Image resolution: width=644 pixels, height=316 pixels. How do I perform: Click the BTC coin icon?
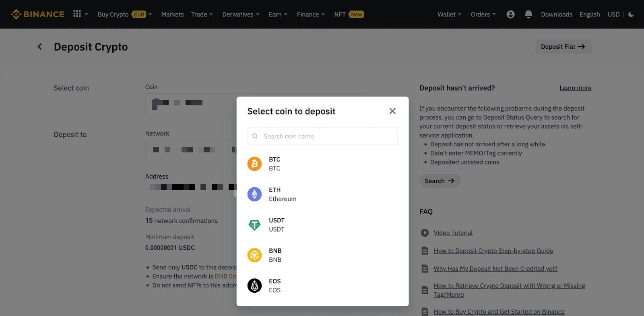click(254, 164)
